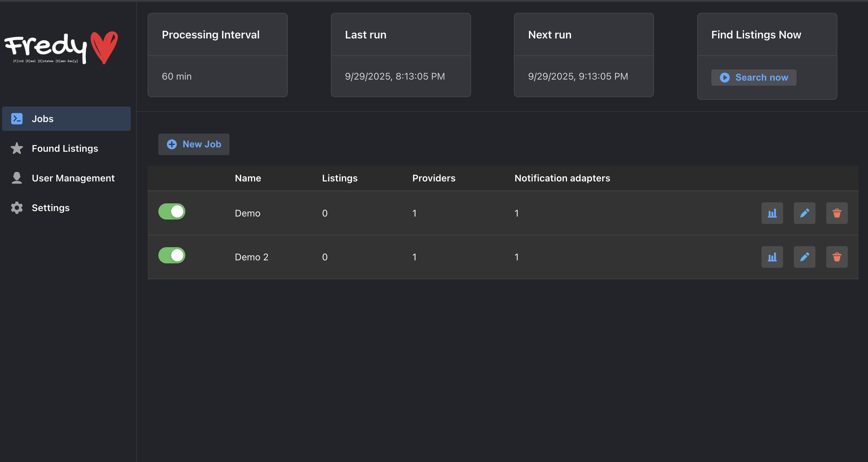Delete the Demo 2 job
The image size is (868, 462).
click(837, 257)
